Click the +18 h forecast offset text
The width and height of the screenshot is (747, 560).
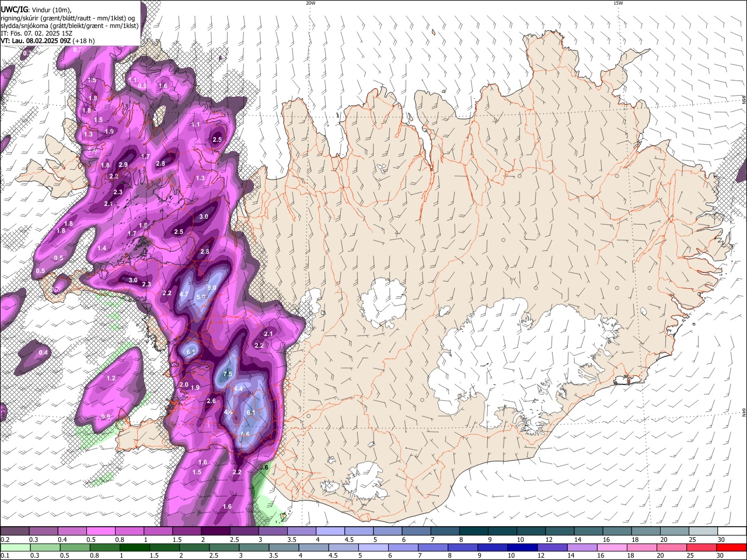click(x=85, y=41)
